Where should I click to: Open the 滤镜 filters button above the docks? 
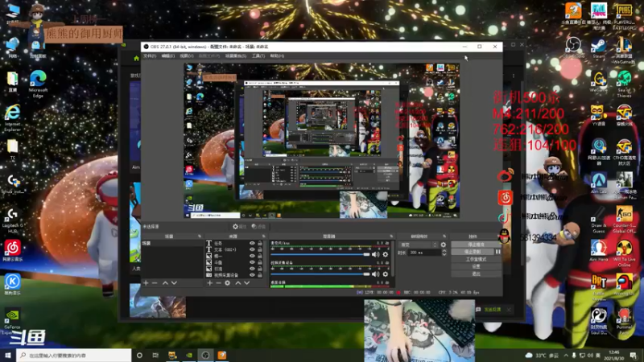tap(258, 227)
